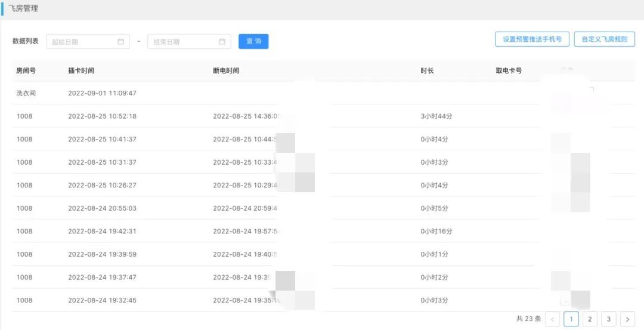This screenshot has height=330, width=644.
Task: Select the 洗衣间 row
Action: click(27, 93)
